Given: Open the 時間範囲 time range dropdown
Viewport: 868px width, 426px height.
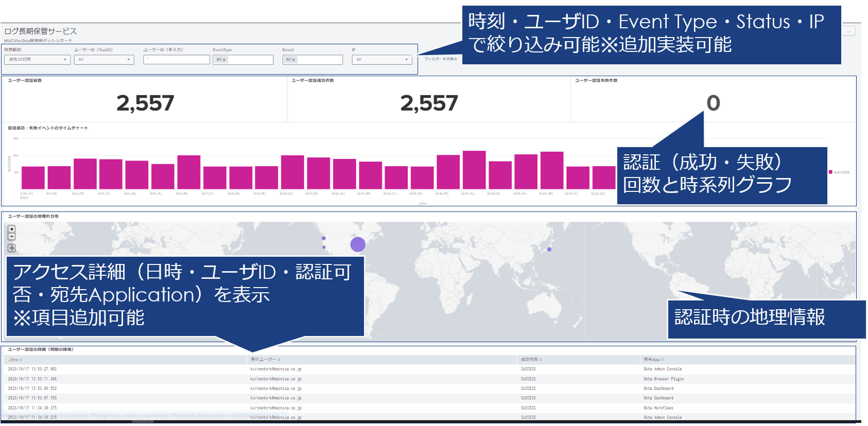Looking at the screenshot, I should tap(37, 60).
